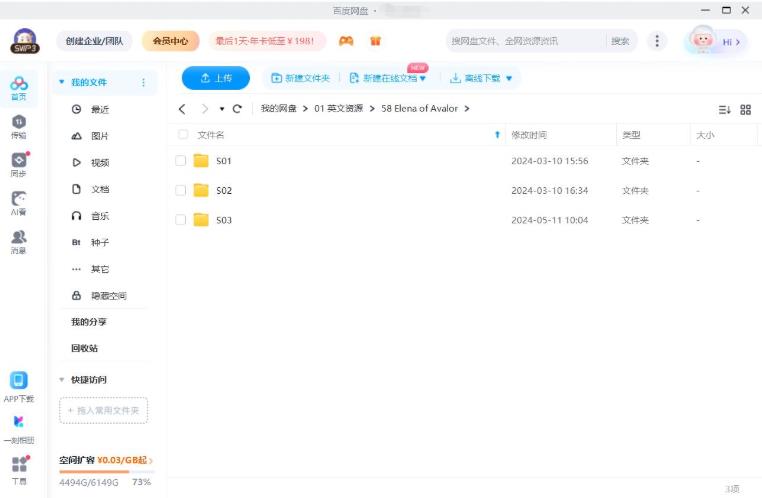Expand the chevron after 58 Elena of Avalor

pos(467,108)
